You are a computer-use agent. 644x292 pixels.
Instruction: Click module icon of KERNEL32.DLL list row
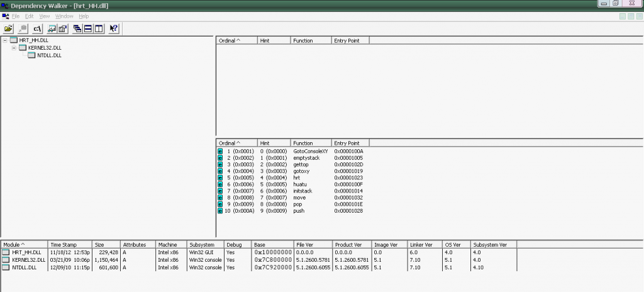click(6, 260)
